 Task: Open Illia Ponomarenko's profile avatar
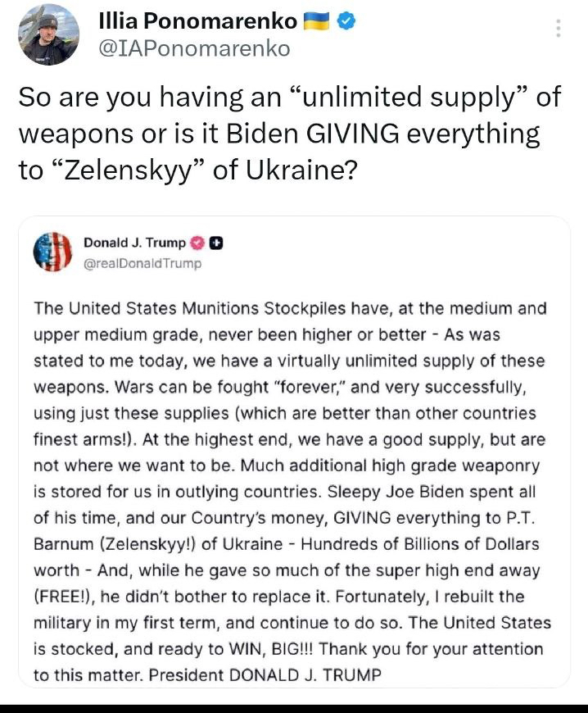(x=48, y=34)
